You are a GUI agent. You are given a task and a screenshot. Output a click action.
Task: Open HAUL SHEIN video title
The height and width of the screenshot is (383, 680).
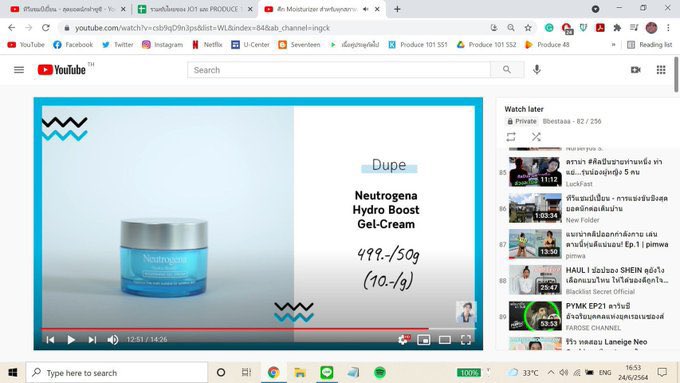click(x=617, y=275)
